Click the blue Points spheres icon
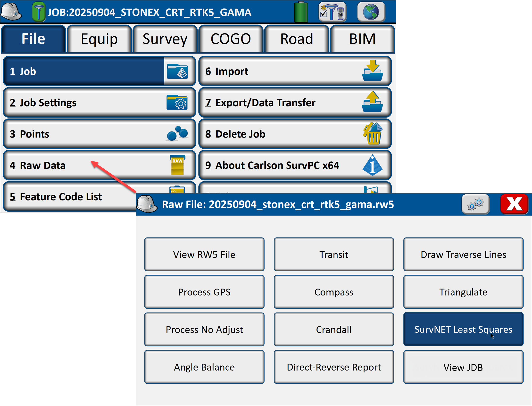 tap(177, 134)
